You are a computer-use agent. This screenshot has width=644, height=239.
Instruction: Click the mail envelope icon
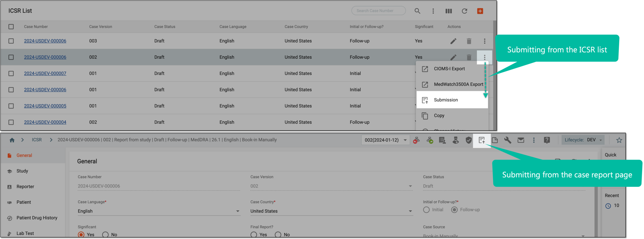521,140
